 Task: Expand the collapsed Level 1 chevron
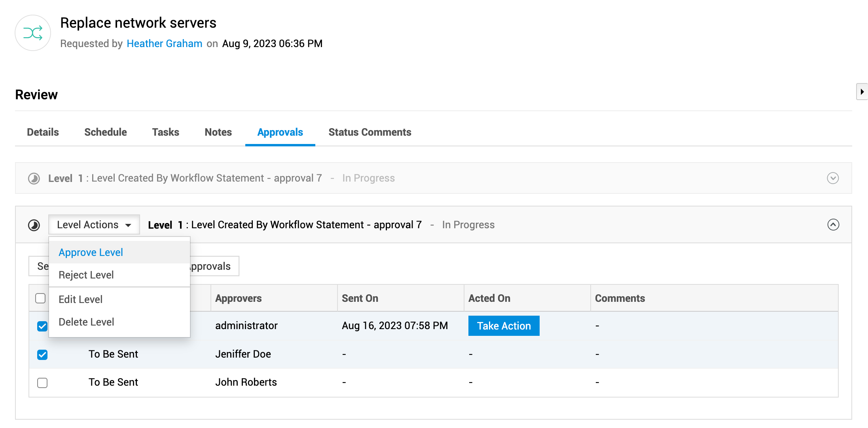833,178
